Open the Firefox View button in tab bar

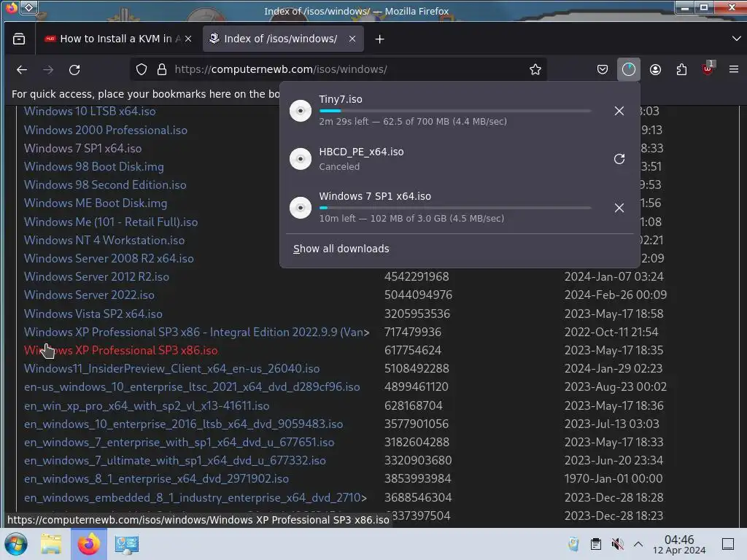[19, 39]
